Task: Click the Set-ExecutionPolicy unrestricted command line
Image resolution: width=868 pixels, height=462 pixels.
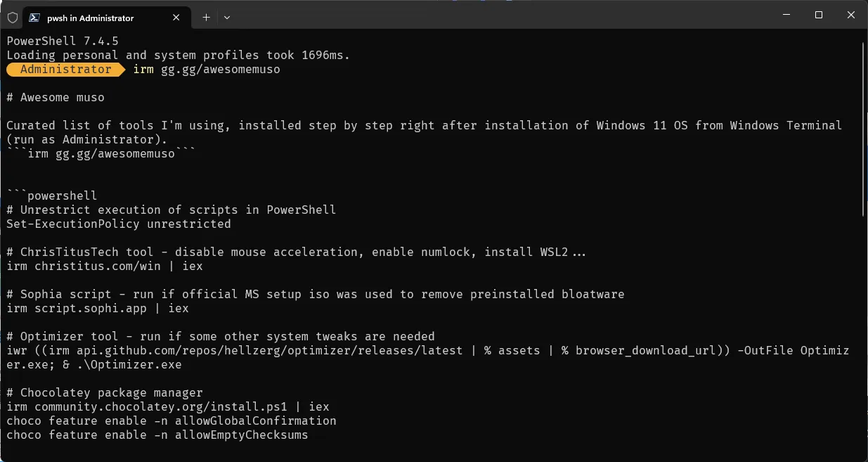Action: 118,224
